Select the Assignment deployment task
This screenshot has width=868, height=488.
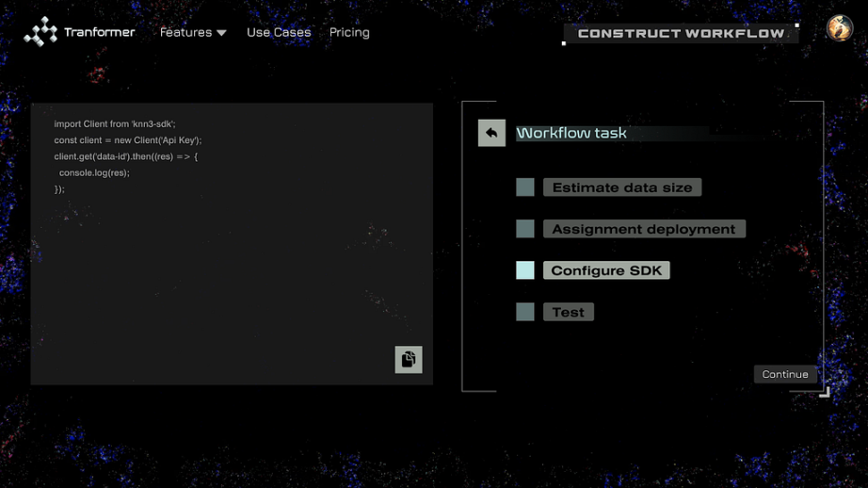[x=644, y=229]
